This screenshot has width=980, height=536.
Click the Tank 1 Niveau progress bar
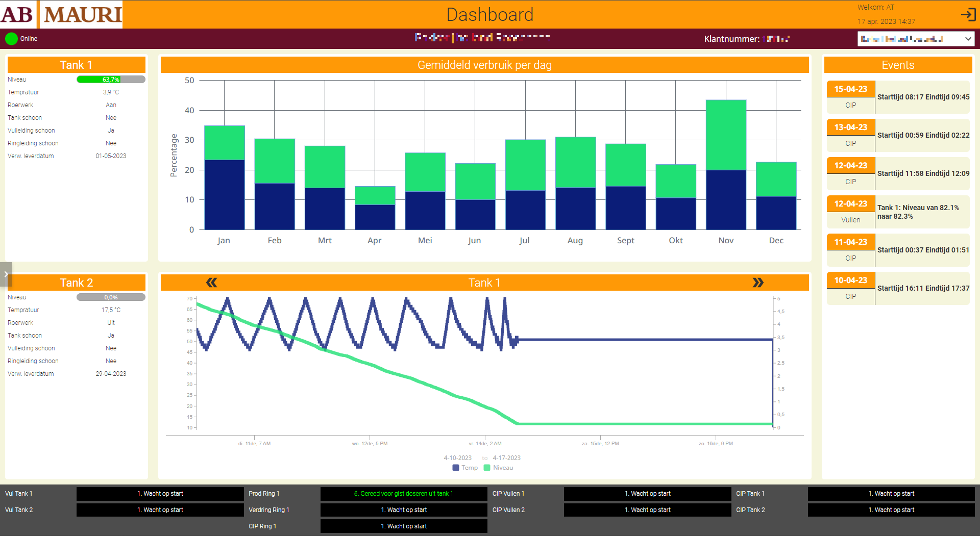coord(111,80)
